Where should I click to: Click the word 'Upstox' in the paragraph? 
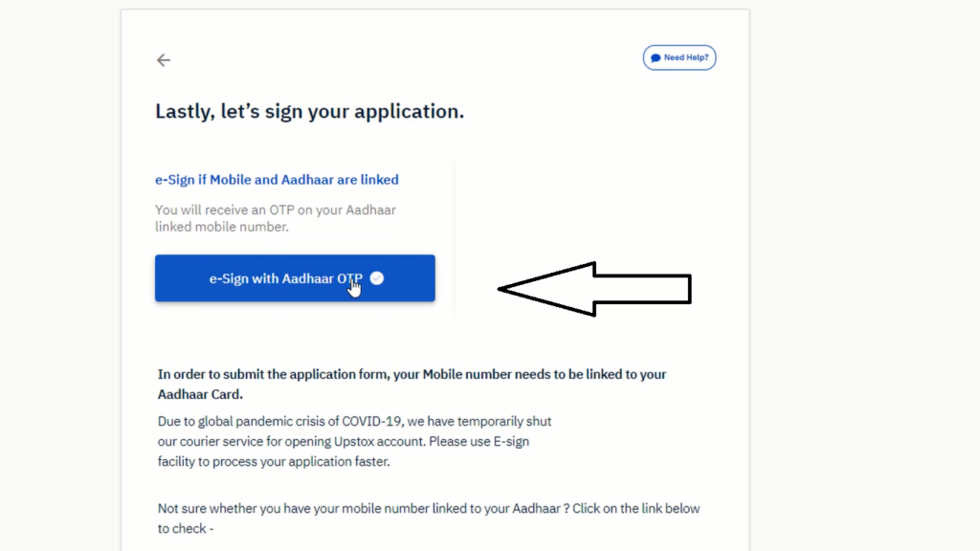354,442
